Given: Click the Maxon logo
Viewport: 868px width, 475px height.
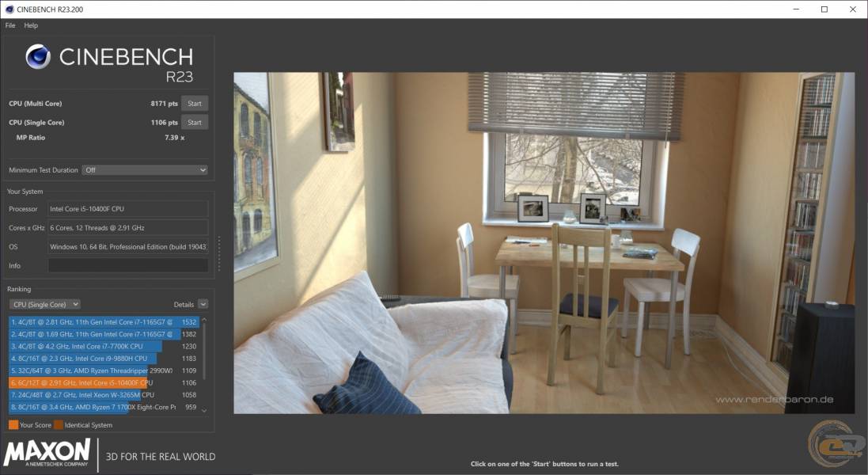Looking at the screenshot, I should (x=47, y=452).
